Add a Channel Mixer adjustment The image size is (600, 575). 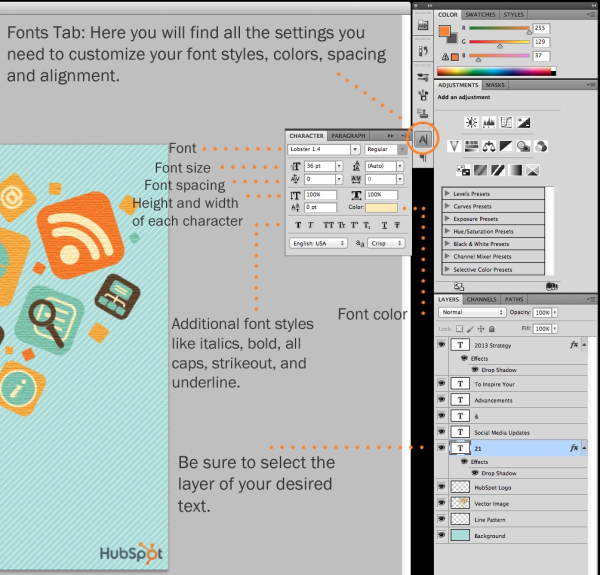[x=541, y=146]
